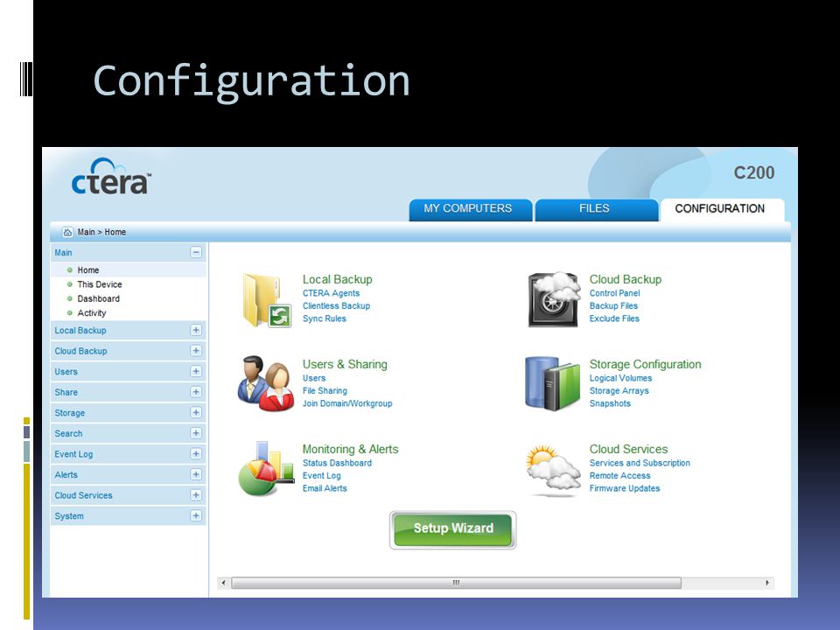Viewport: 840px width, 630px height.
Task: Click the scrollbar right arrow
Action: [x=767, y=583]
